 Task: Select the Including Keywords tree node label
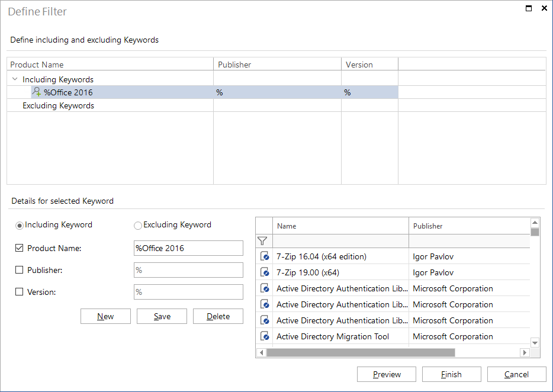coord(58,79)
